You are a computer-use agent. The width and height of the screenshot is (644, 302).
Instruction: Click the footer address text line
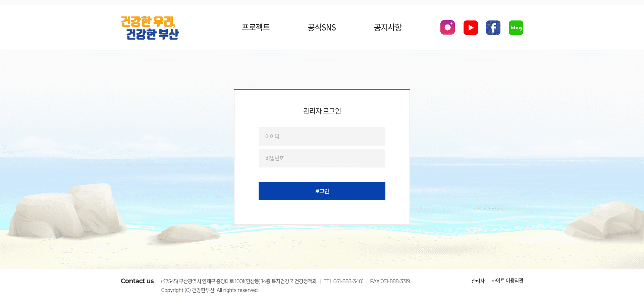[x=239, y=281]
